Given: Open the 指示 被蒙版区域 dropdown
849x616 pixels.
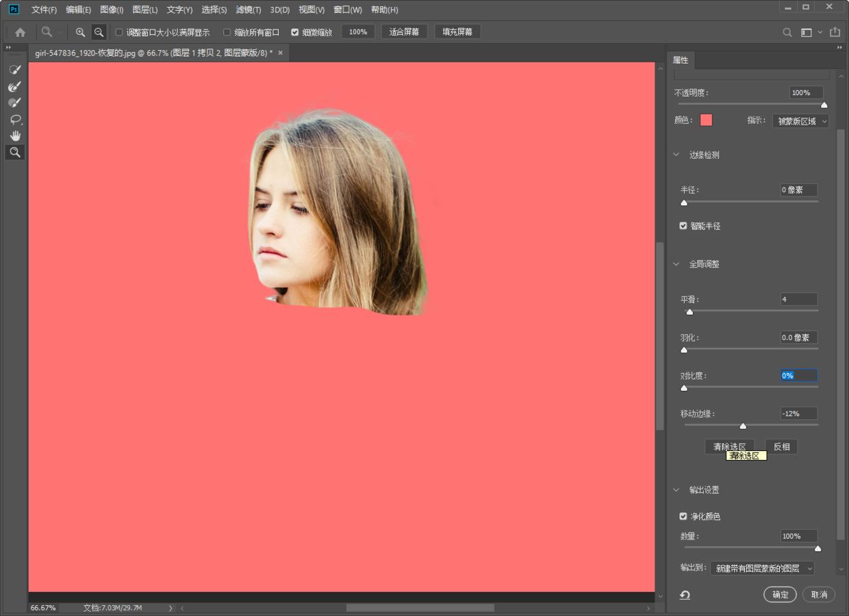Looking at the screenshot, I should [800, 121].
